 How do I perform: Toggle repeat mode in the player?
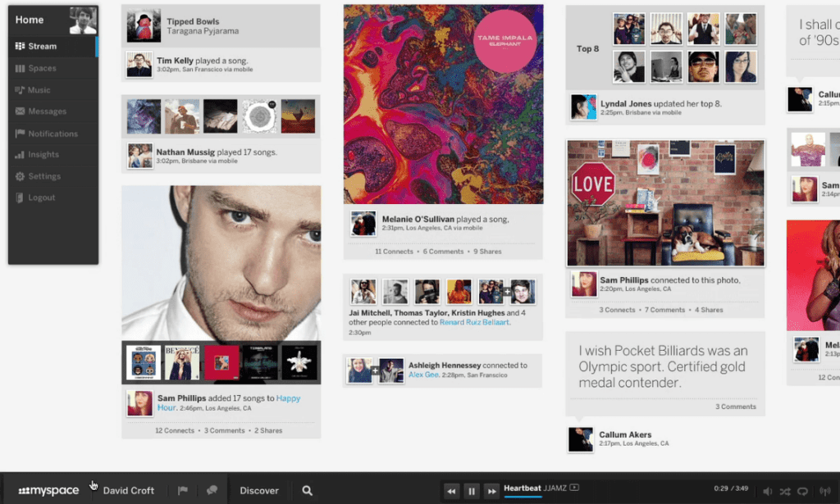tap(803, 491)
